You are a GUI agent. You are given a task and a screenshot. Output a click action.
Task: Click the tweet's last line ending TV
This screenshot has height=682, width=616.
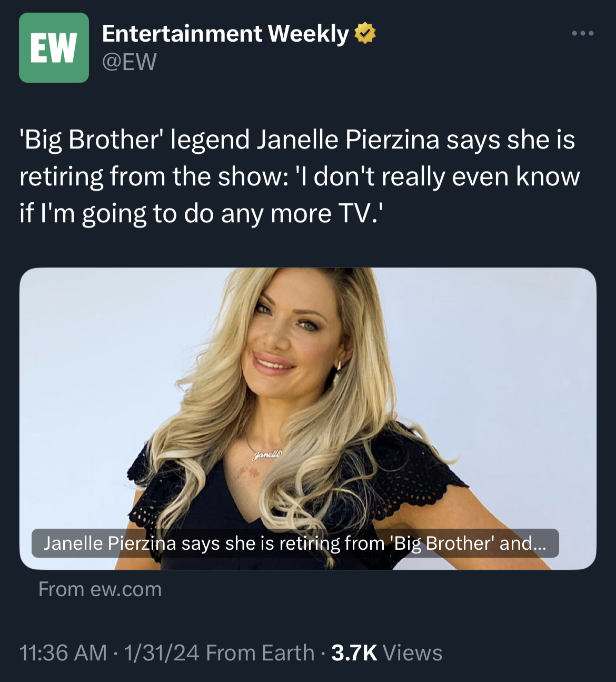[x=201, y=214]
